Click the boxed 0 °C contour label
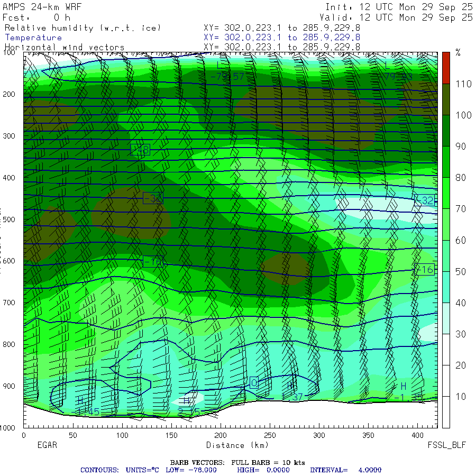Image resolution: width=476 pixels, height=476 pixels. pyautogui.click(x=254, y=383)
